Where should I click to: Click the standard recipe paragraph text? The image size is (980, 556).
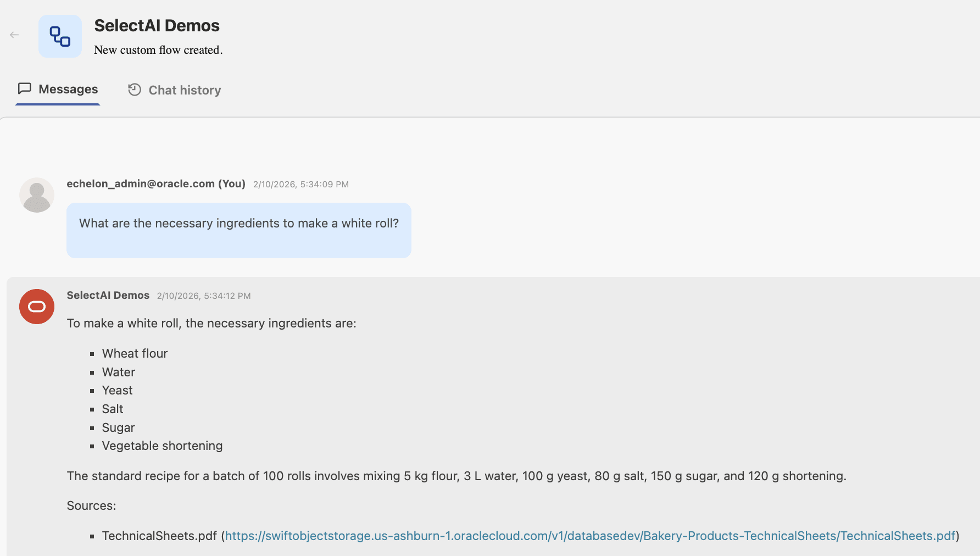[456, 476]
